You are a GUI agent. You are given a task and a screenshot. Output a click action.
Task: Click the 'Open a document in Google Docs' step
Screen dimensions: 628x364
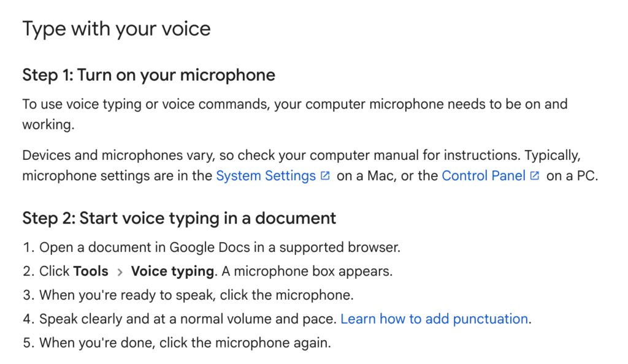220,248
